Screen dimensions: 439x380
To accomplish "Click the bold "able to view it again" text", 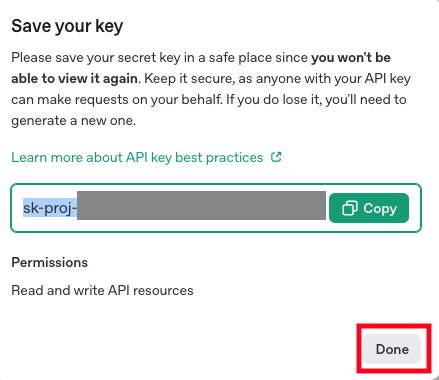I will pos(74,79).
